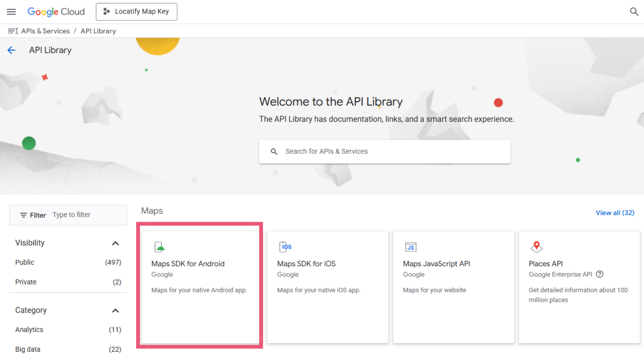Click the API Library breadcrumb
Viewport: 644px width, 362px height.
[x=98, y=31]
